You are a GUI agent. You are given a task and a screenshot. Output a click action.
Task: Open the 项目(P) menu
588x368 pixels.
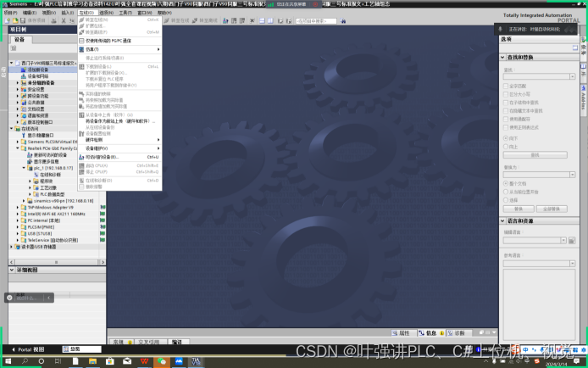click(x=10, y=13)
